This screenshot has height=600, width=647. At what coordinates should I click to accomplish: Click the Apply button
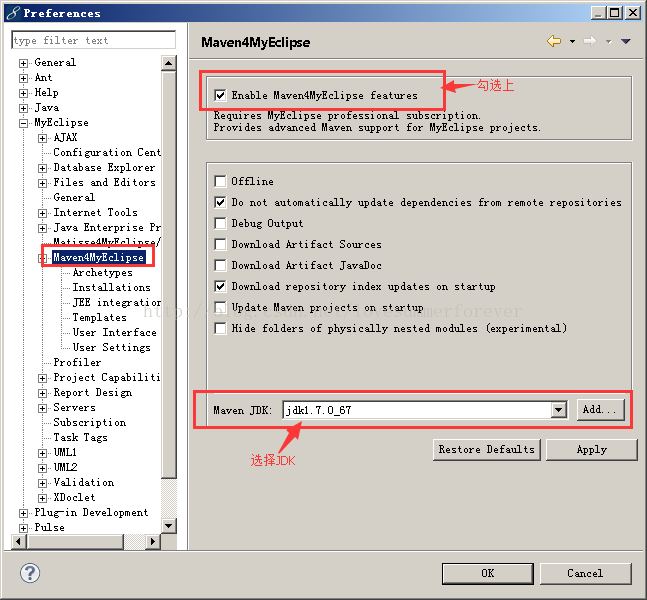(x=591, y=449)
